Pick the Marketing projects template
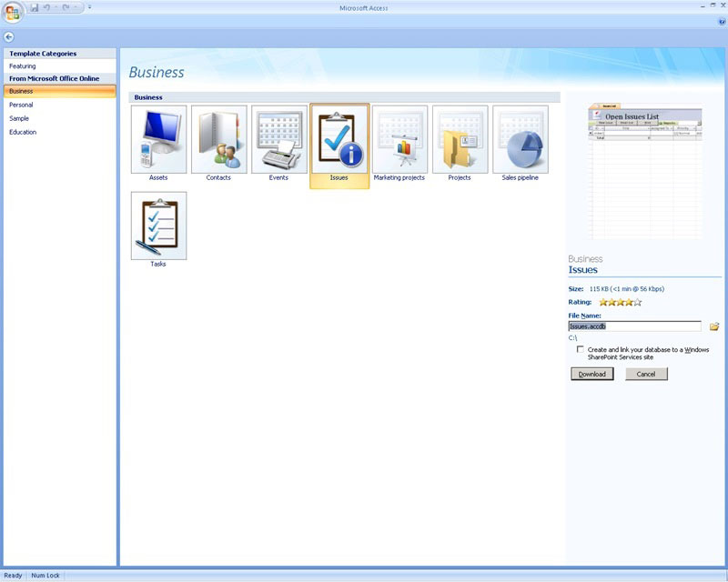 click(399, 139)
